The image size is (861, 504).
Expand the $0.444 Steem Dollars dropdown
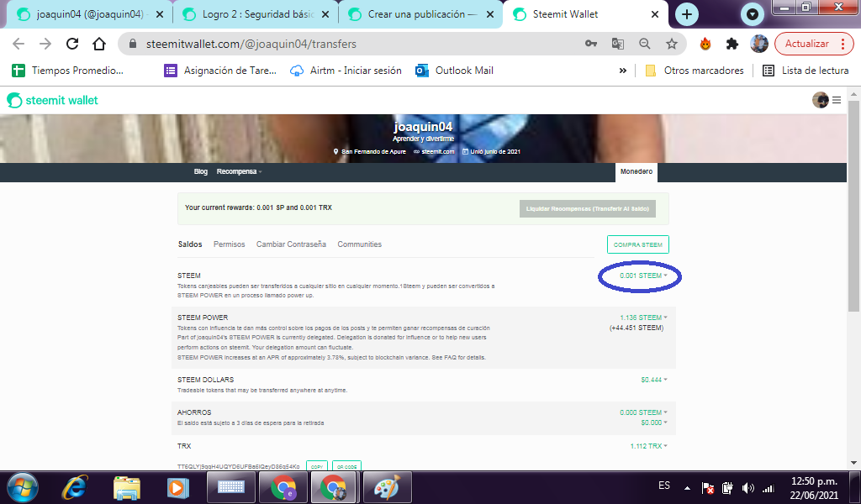(654, 380)
